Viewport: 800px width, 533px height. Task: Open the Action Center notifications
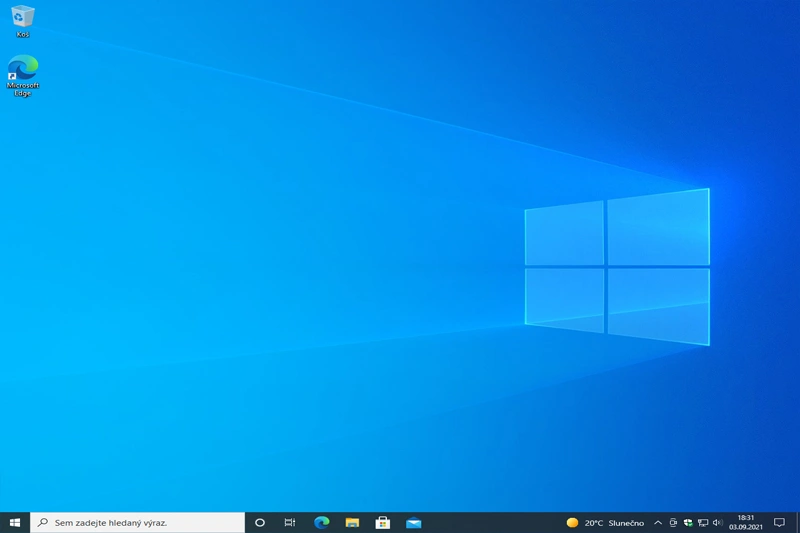point(779,522)
